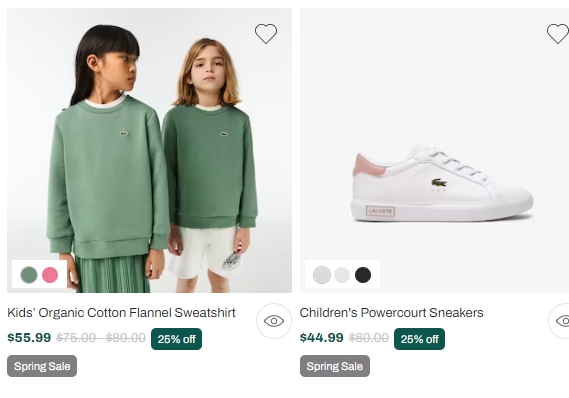Click Spring Sale tag under sweatshirt
This screenshot has height=398, width=569.
point(42,366)
